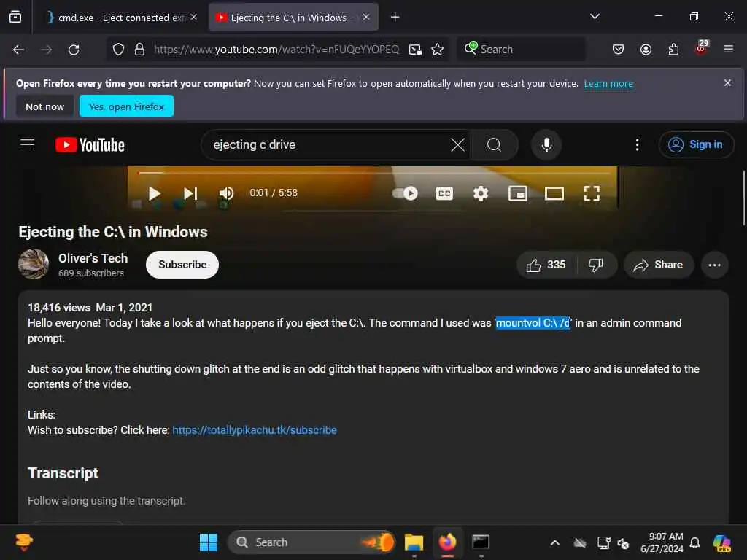The width and height of the screenshot is (747, 560).
Task: Play the YouTube video
Action: coord(154,193)
